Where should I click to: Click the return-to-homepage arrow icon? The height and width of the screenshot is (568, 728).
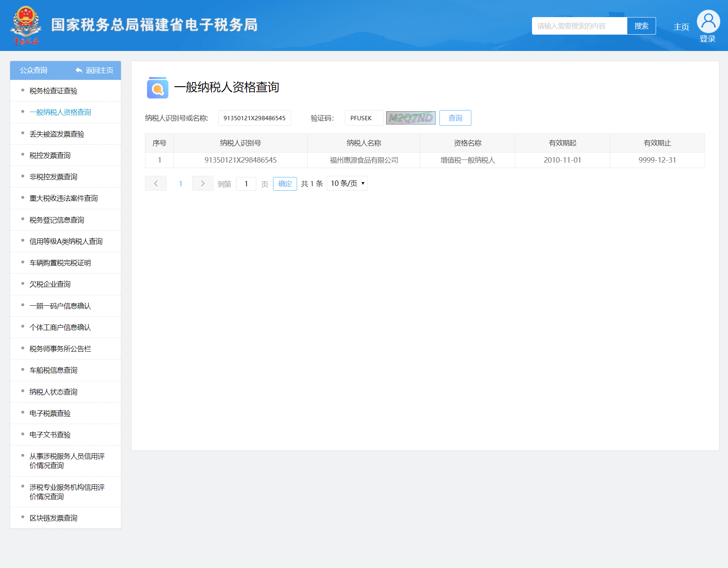tap(79, 70)
